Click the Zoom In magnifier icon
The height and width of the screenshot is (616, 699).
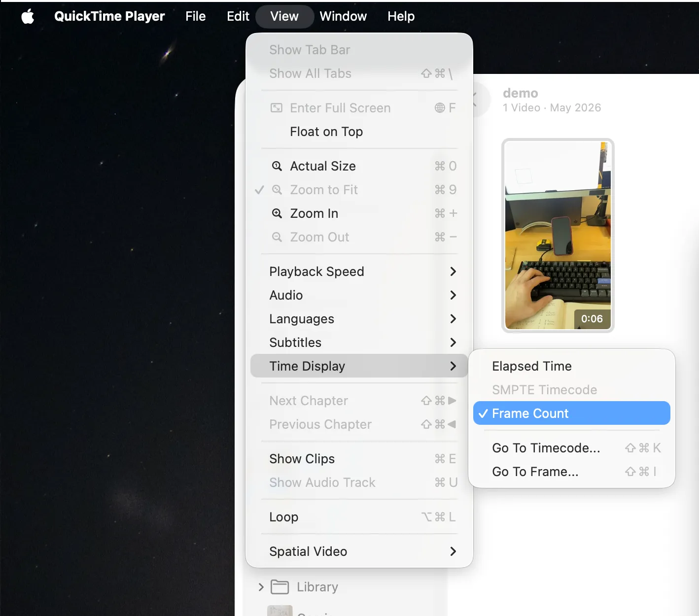[x=277, y=213]
